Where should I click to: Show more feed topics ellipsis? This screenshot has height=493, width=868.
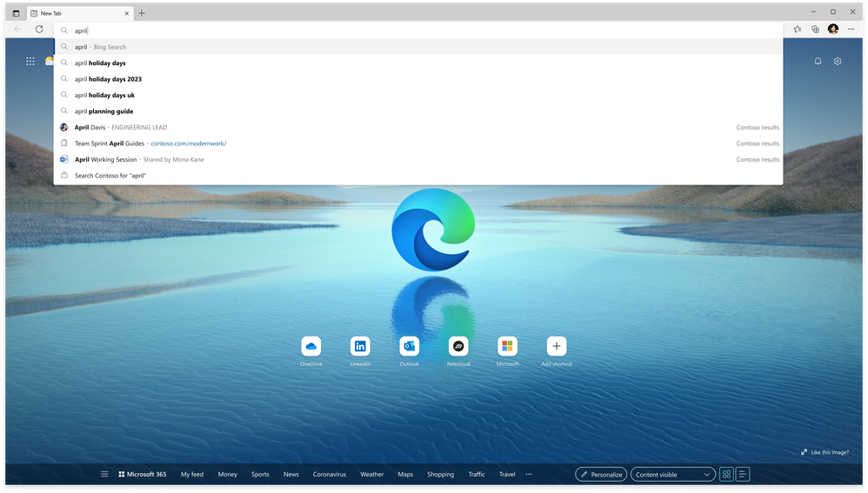529,474
